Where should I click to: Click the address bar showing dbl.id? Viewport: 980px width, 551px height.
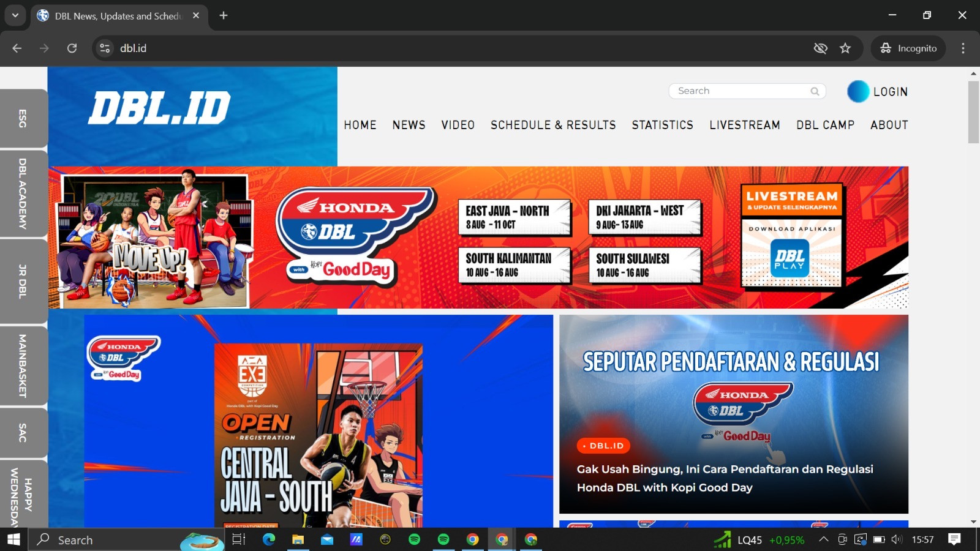pyautogui.click(x=459, y=48)
